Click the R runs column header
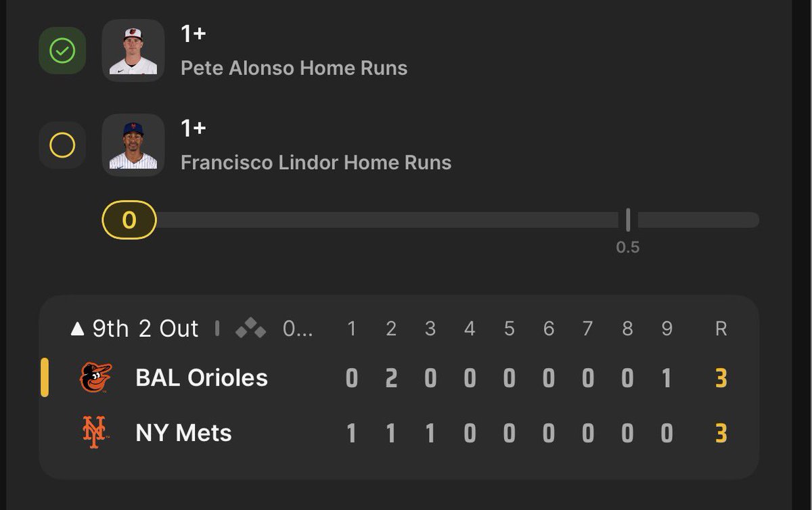 [721, 329]
